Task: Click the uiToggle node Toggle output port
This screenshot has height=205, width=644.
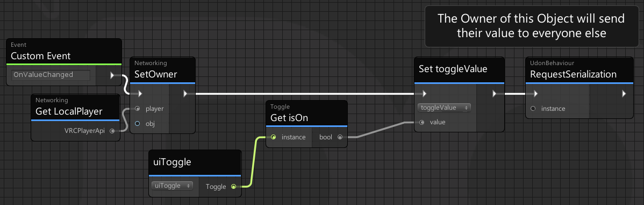Action: coord(233,187)
